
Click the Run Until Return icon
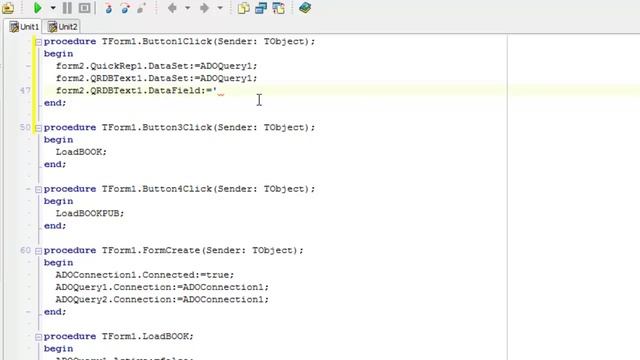coord(141,8)
